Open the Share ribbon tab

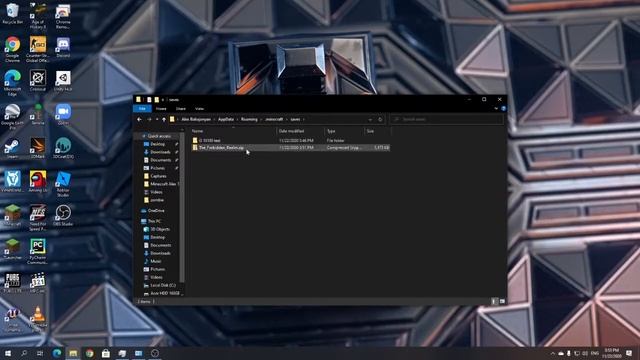tap(180, 109)
